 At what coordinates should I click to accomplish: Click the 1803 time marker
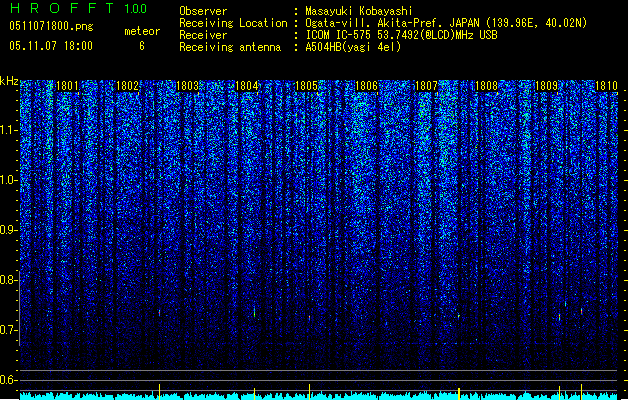coord(187,86)
